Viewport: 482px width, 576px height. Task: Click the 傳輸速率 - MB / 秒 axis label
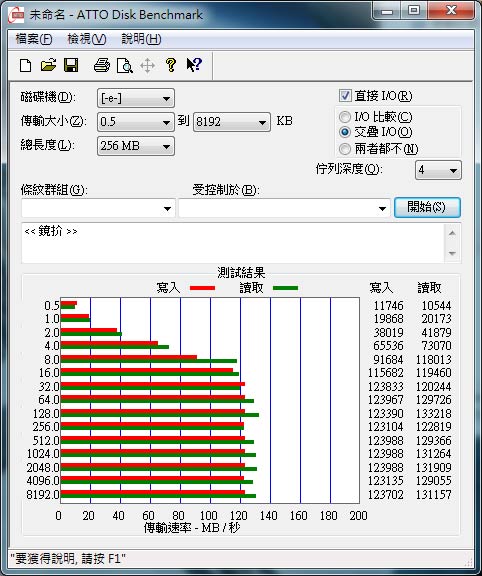coord(192,528)
